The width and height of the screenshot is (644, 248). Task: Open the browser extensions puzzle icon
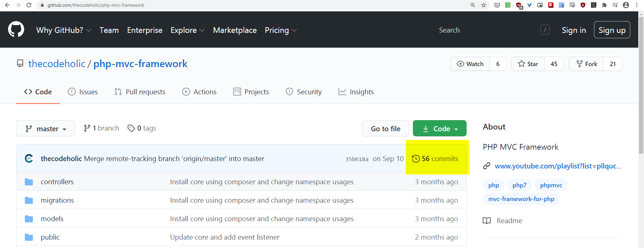click(x=604, y=5)
